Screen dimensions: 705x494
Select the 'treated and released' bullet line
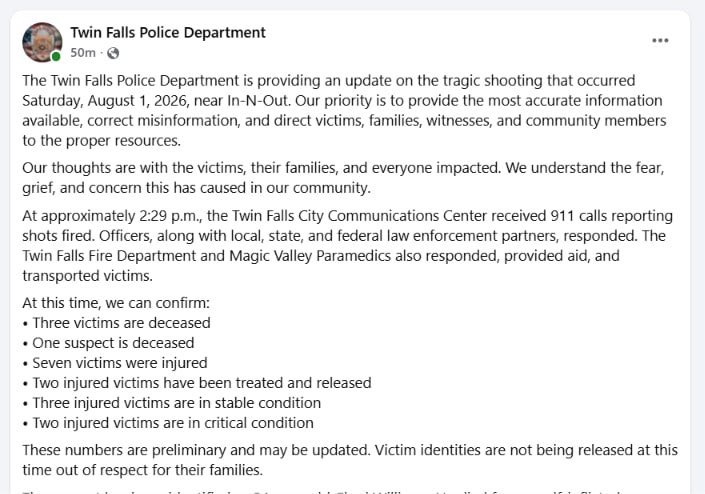[x=197, y=383]
